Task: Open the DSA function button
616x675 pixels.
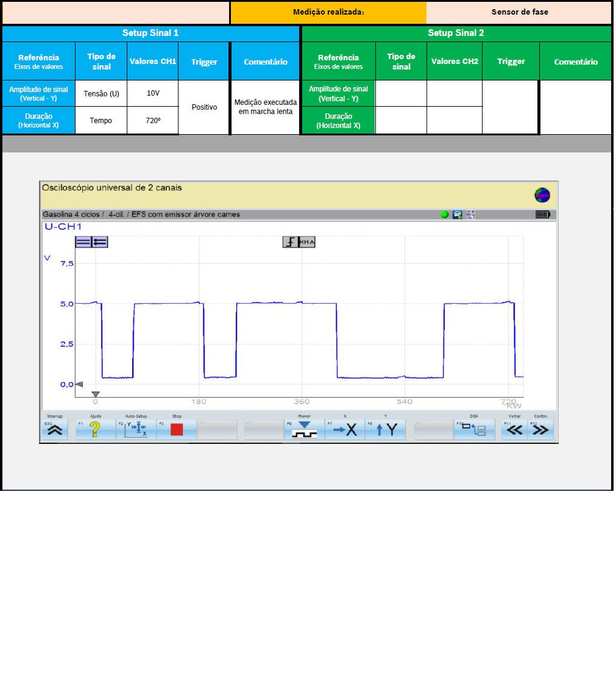Action: (473, 429)
